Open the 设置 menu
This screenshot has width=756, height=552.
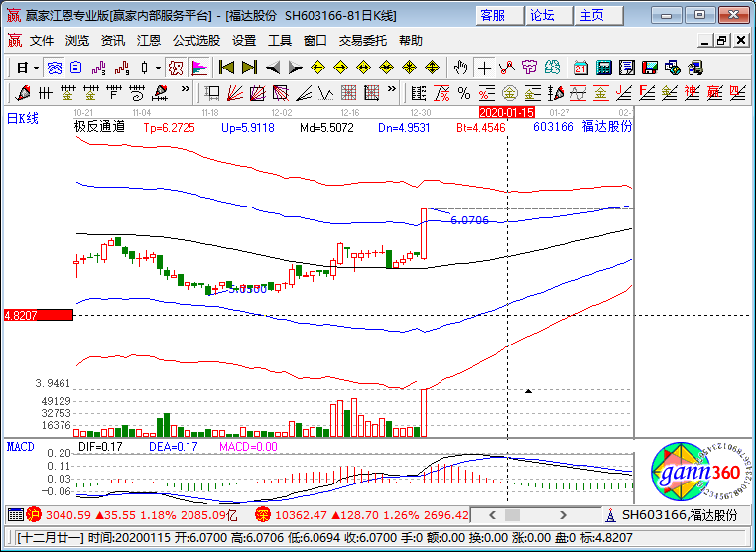tap(244, 41)
